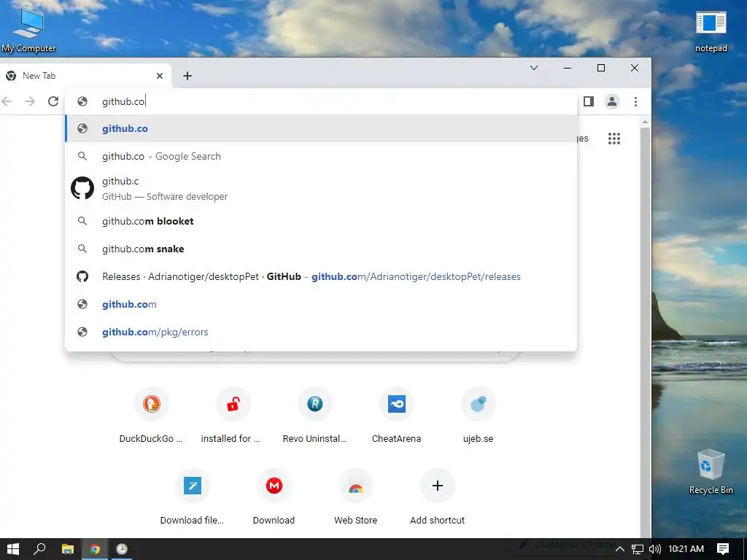Pick the GitHub — Software developer suggestion
Image resolution: width=747 pixels, height=560 pixels.
321,189
